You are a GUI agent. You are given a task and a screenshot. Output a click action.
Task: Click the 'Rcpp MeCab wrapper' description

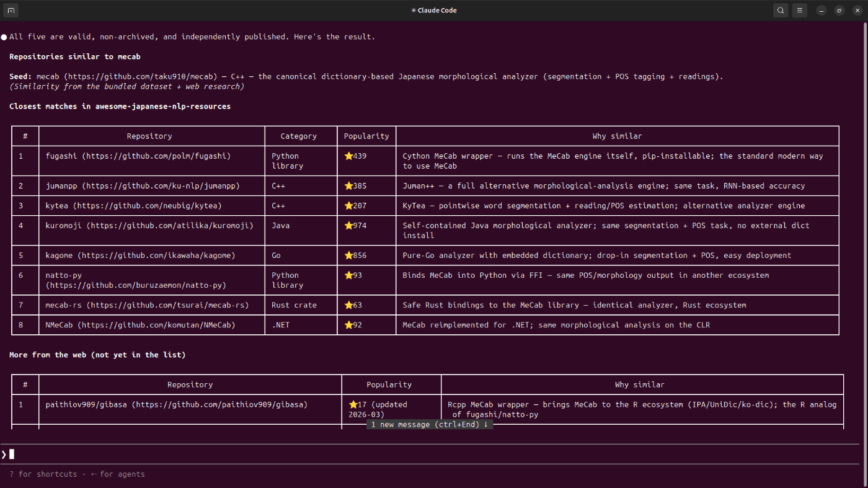coord(642,409)
